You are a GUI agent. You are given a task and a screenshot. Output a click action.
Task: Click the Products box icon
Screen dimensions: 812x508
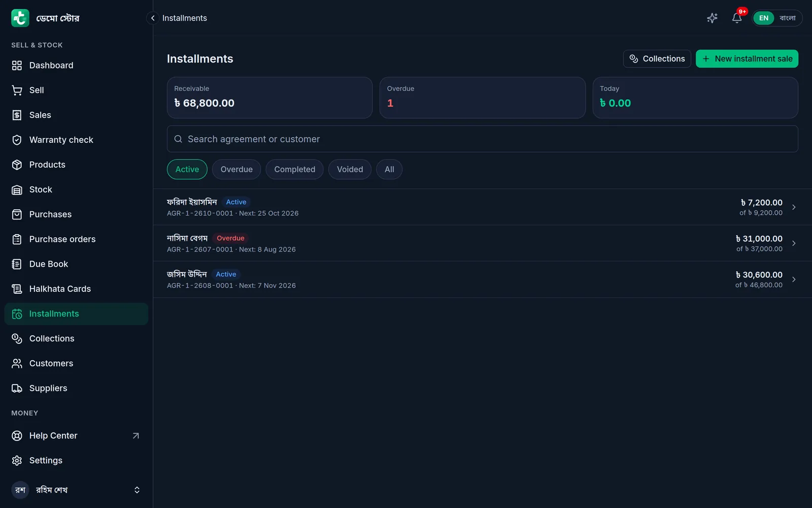[17, 165]
